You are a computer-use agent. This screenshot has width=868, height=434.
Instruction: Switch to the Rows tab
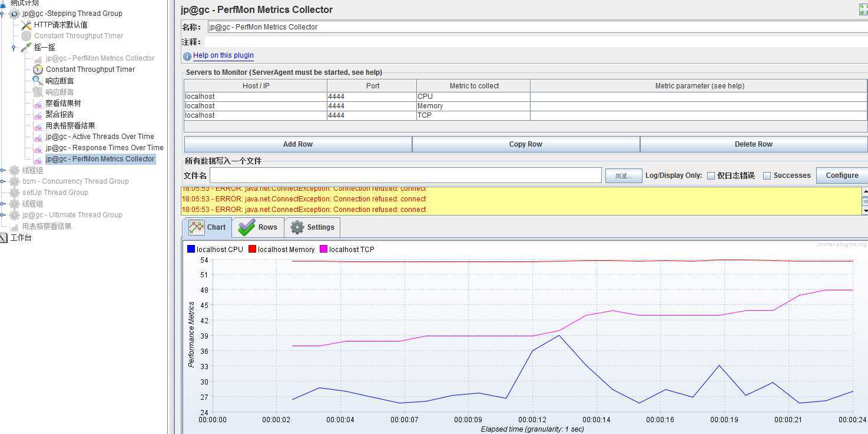pos(258,227)
